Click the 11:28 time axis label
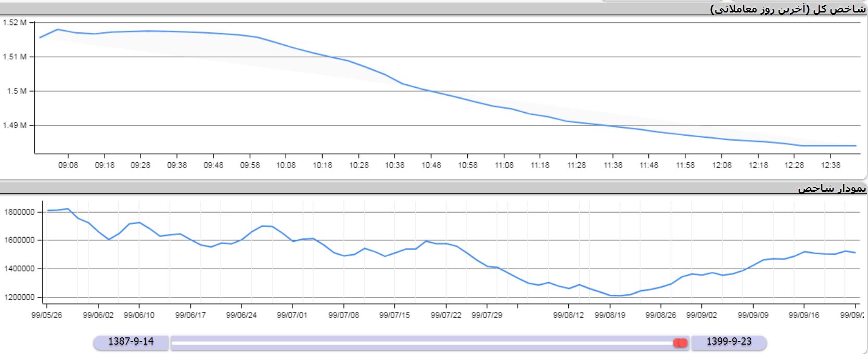 (576, 165)
